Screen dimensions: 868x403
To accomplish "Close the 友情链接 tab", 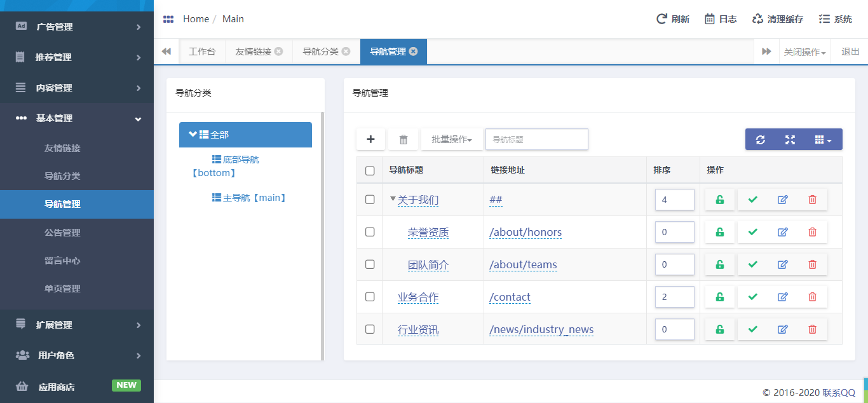I will [278, 51].
